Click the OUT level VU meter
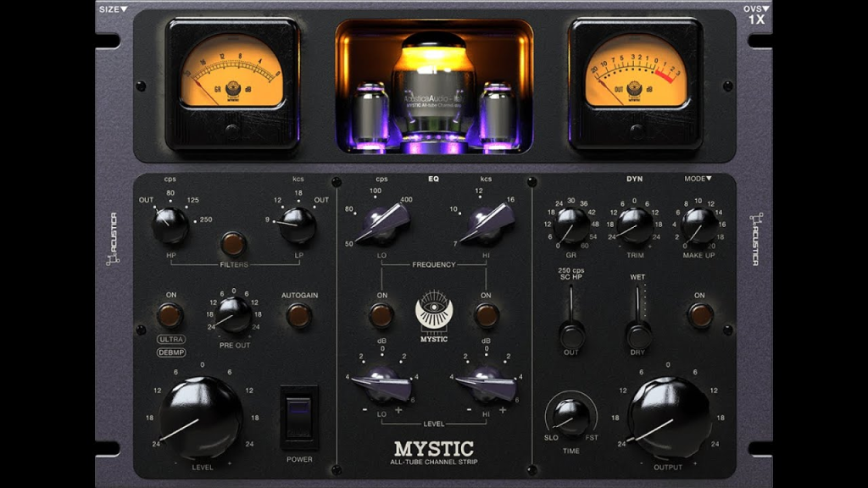The height and width of the screenshot is (488, 868). (637, 84)
